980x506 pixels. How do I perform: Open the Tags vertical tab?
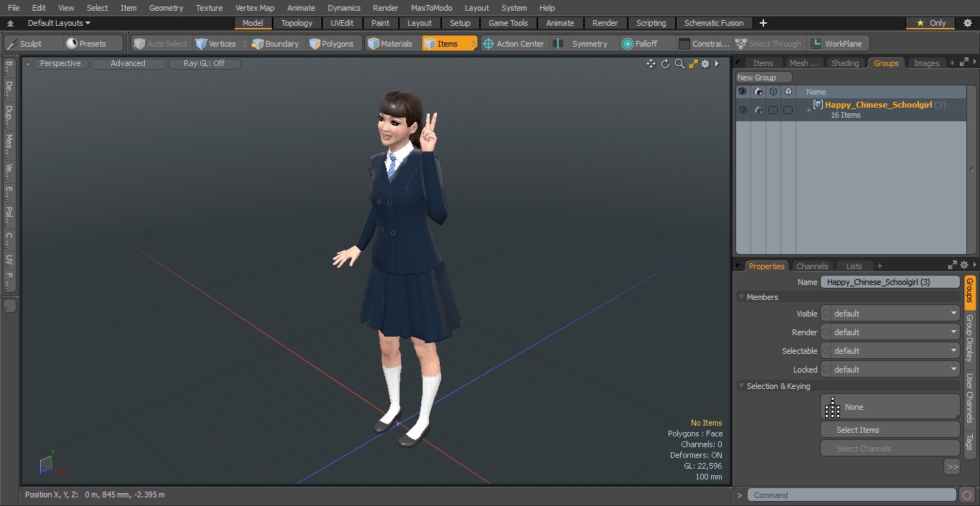tap(970, 442)
